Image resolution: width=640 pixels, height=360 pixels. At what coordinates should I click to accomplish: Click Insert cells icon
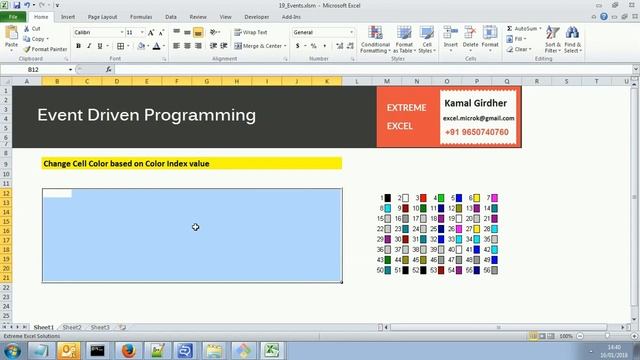click(451, 33)
